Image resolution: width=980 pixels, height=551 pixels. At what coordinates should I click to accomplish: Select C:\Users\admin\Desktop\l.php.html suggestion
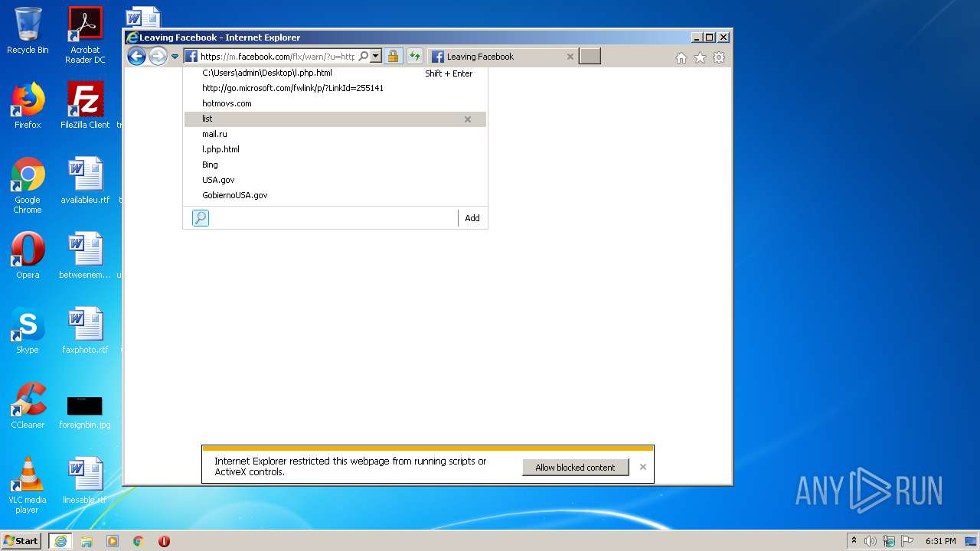(x=335, y=73)
